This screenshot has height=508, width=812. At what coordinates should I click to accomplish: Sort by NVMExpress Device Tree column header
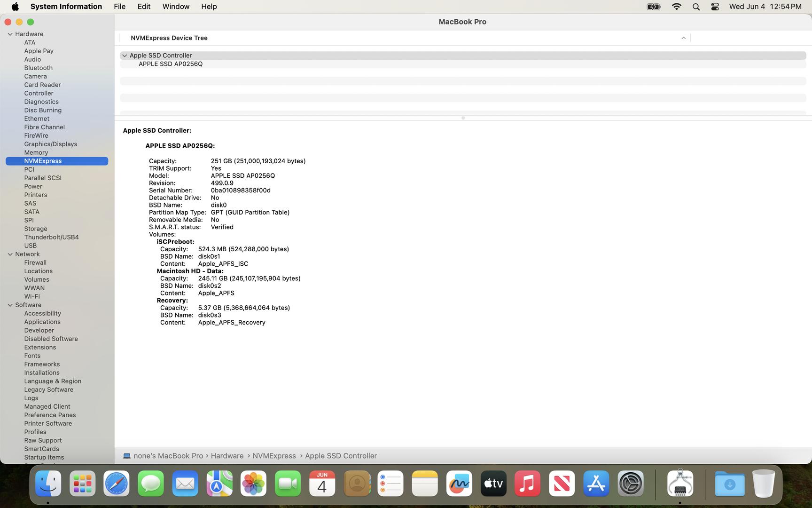[x=169, y=38]
